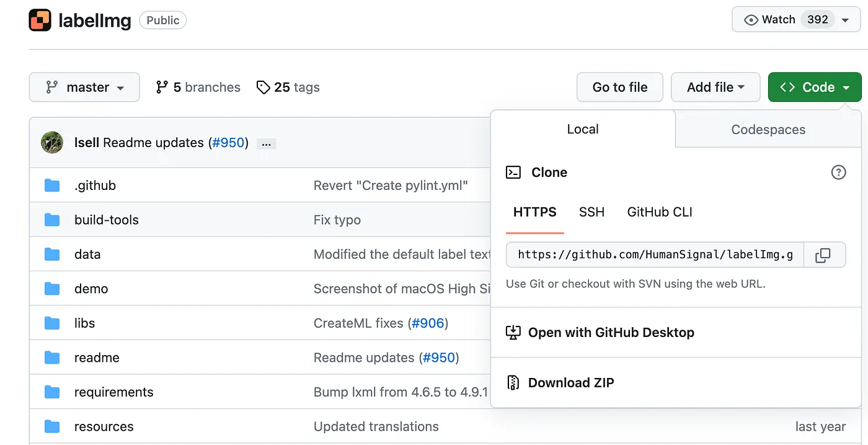This screenshot has height=445, width=868.
Task: Click the Go to file button
Action: 619,88
